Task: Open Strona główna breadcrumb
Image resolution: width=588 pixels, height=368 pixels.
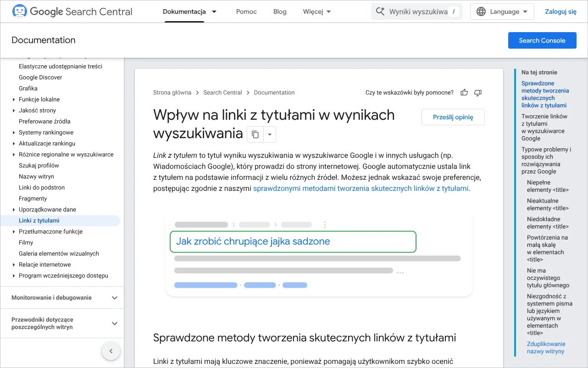Action: pyautogui.click(x=172, y=93)
